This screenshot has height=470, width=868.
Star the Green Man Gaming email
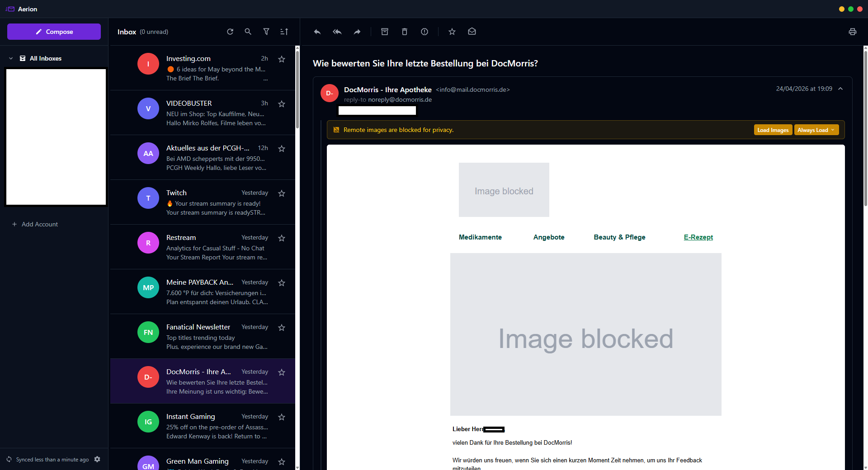point(282,462)
